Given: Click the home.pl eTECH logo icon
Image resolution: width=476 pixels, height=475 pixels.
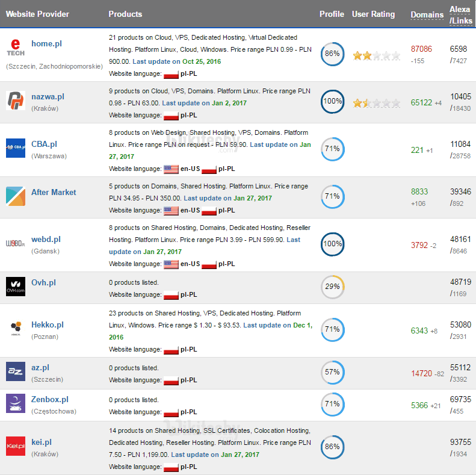Looking at the screenshot, I should 15,48.
